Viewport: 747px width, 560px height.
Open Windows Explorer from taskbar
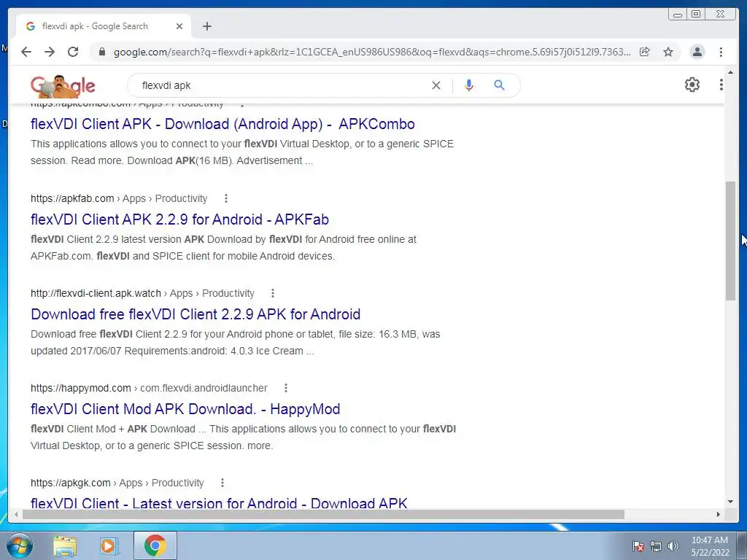coord(65,545)
